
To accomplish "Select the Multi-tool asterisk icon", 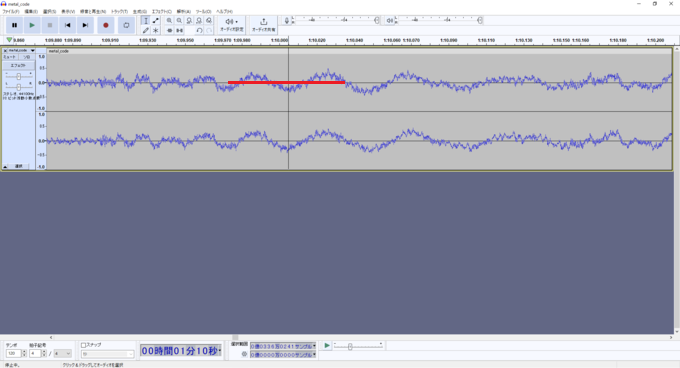I will coord(156,30).
